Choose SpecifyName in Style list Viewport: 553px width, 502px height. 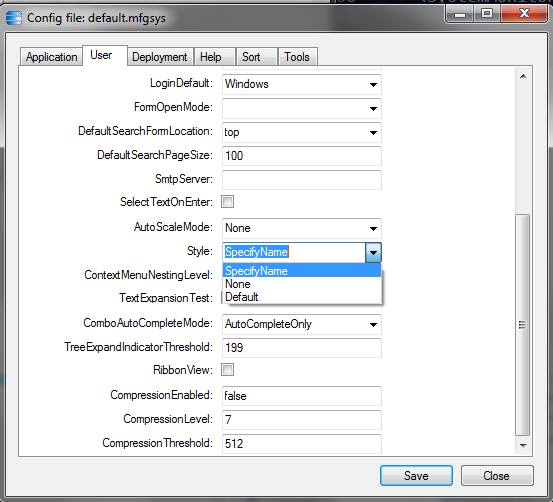pos(302,271)
